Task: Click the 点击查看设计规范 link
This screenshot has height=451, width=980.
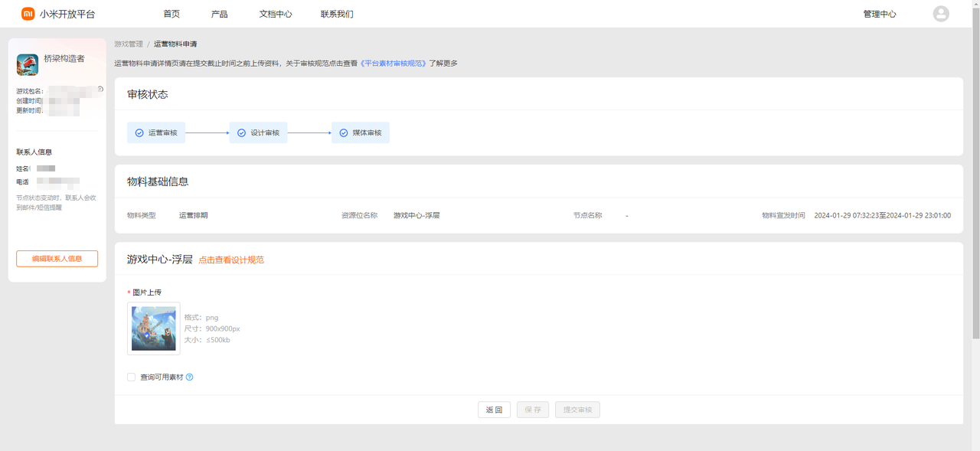Action: (x=231, y=260)
